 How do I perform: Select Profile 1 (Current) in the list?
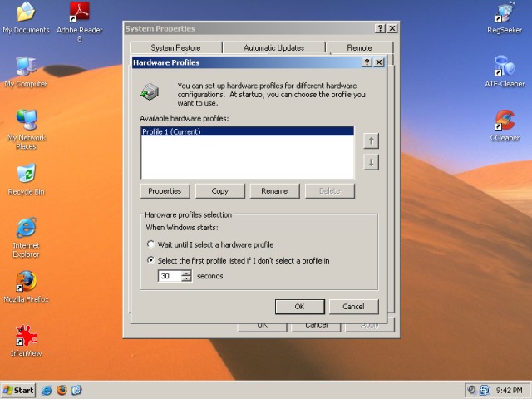(247, 131)
